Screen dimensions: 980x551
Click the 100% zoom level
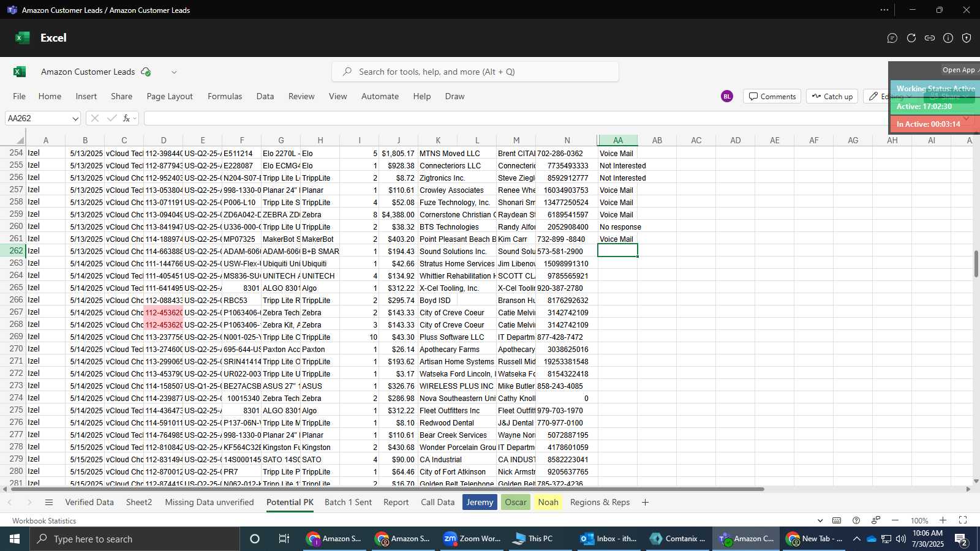tap(919, 521)
